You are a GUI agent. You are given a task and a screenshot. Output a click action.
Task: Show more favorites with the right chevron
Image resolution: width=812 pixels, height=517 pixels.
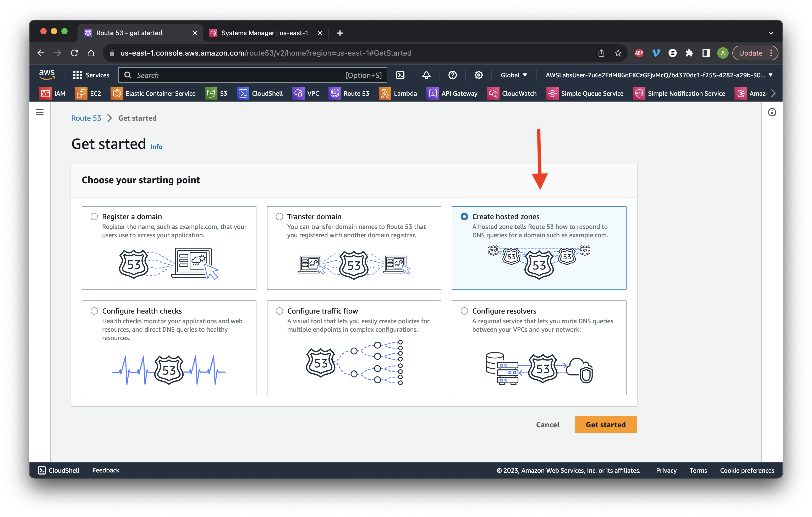tap(773, 94)
